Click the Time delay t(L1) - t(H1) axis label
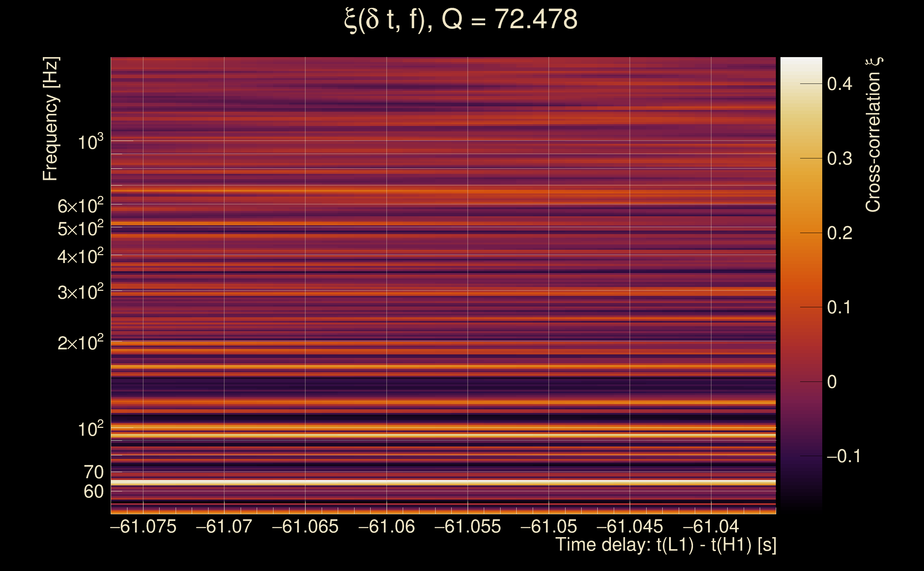The width and height of the screenshot is (924, 571). click(666, 545)
